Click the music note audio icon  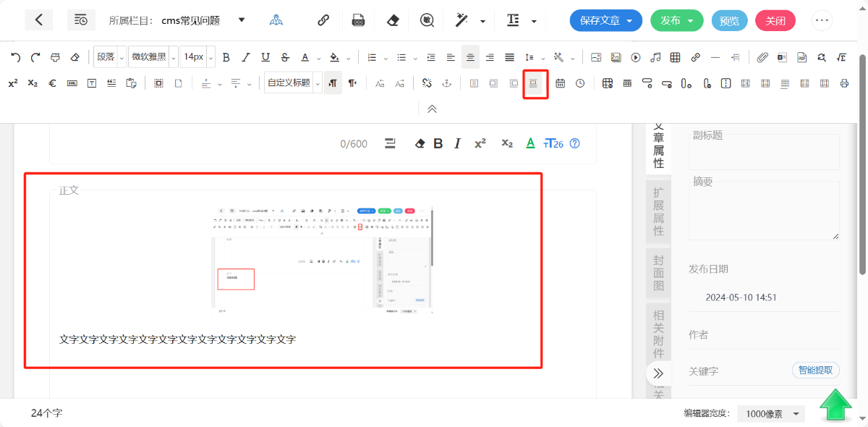click(655, 57)
